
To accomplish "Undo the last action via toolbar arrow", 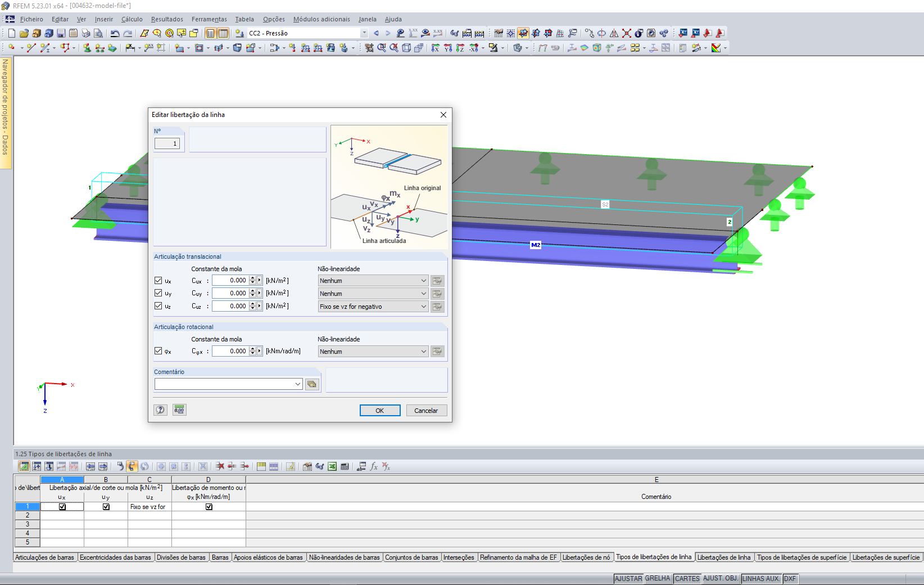I will [115, 33].
